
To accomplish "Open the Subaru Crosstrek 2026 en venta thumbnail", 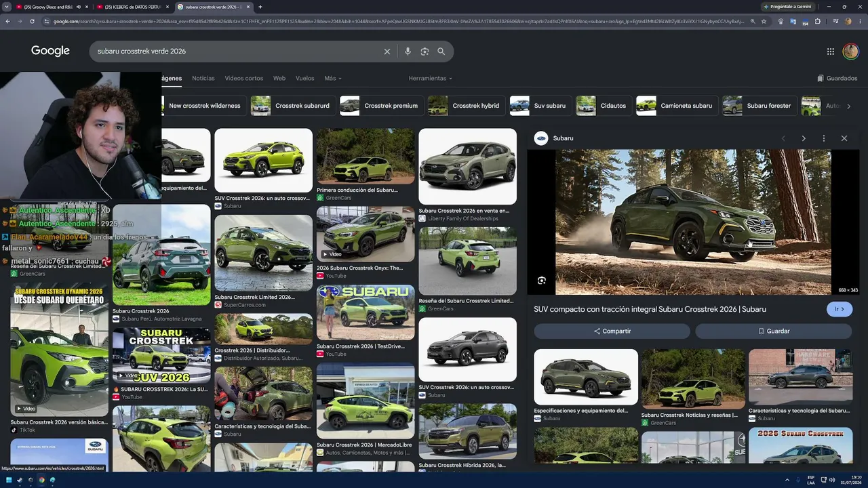I will point(467,167).
